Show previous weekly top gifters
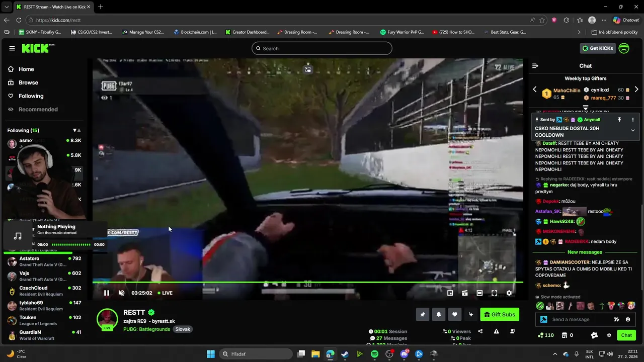The width and height of the screenshot is (644, 362). click(535, 89)
